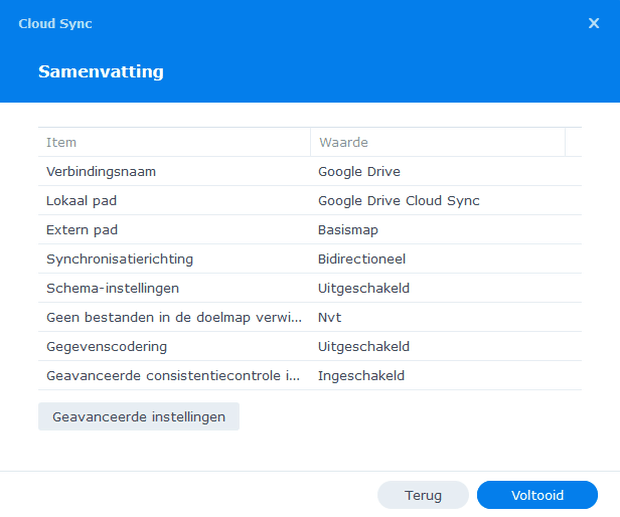Click the Samenvatting heading
The image size is (620, 517).
101,72
